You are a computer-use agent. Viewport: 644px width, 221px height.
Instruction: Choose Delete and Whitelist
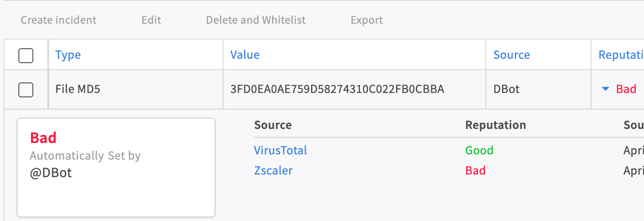(x=256, y=20)
